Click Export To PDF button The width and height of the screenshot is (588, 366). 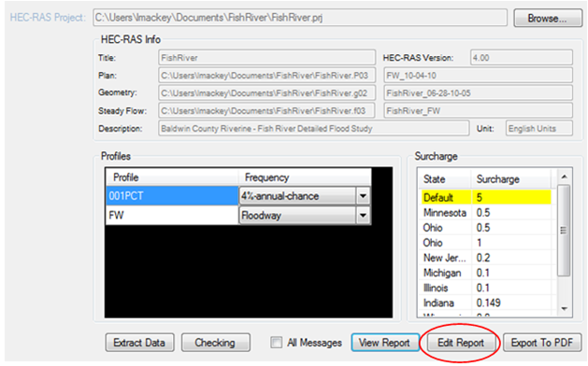pyautogui.click(x=542, y=343)
